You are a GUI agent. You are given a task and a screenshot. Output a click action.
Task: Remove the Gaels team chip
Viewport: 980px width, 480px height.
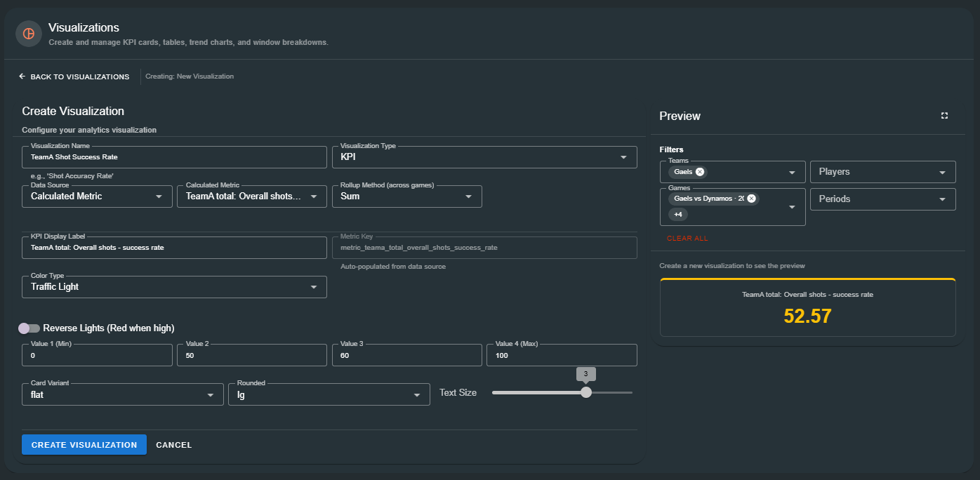coord(700,172)
